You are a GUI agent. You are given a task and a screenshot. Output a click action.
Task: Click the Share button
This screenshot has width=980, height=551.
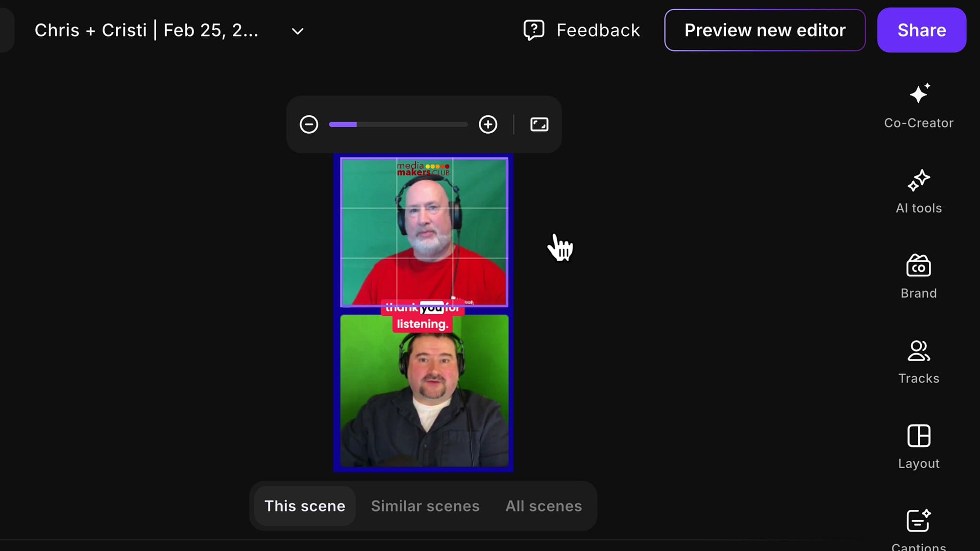(921, 30)
